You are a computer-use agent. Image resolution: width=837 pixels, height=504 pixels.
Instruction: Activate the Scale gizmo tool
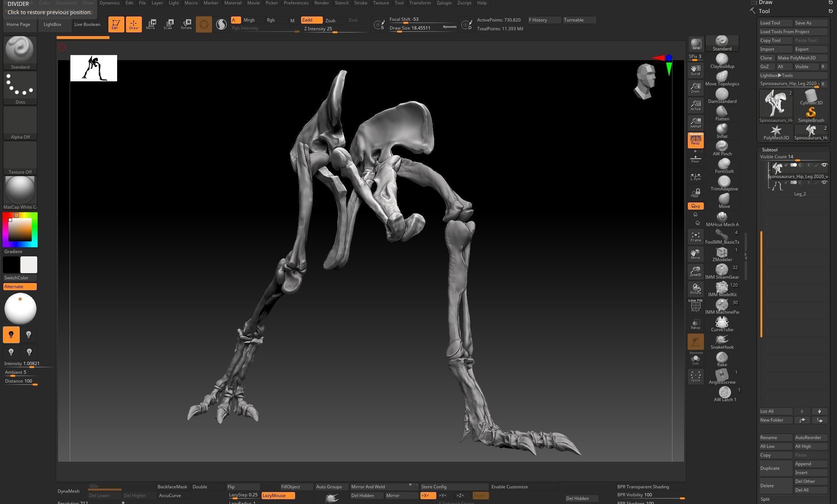click(x=168, y=24)
